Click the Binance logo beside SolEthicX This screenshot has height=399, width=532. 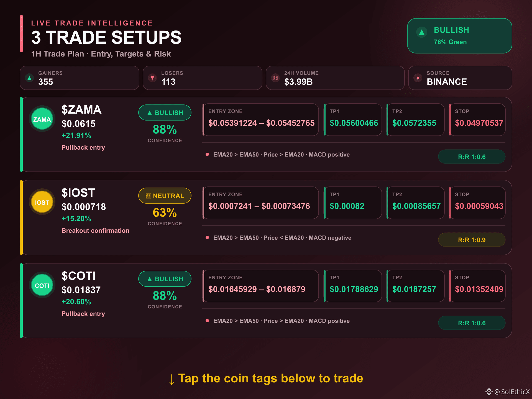[489, 392]
